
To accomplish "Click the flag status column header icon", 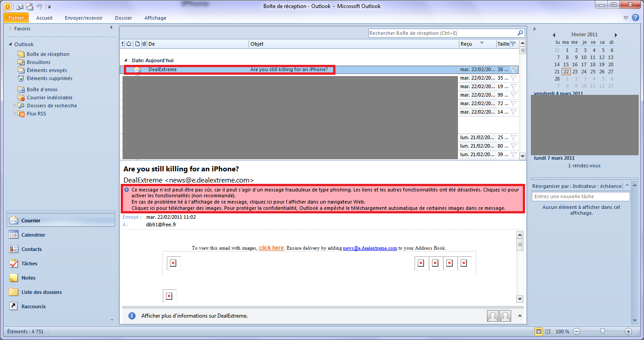I will tap(513, 44).
